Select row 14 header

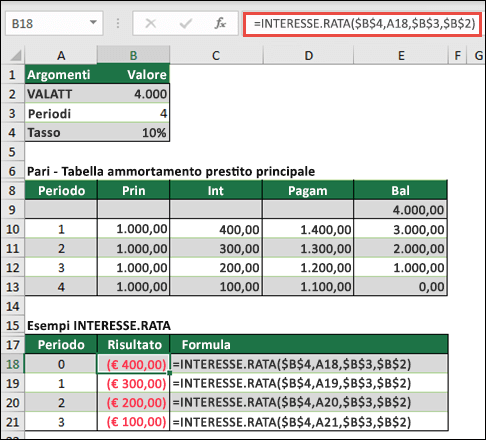pos(12,306)
